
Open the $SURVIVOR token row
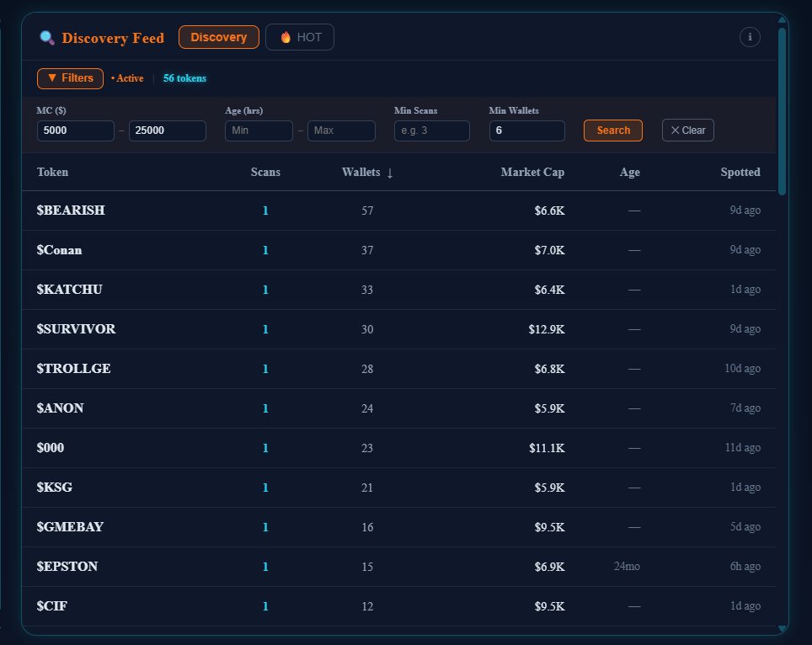click(398, 329)
